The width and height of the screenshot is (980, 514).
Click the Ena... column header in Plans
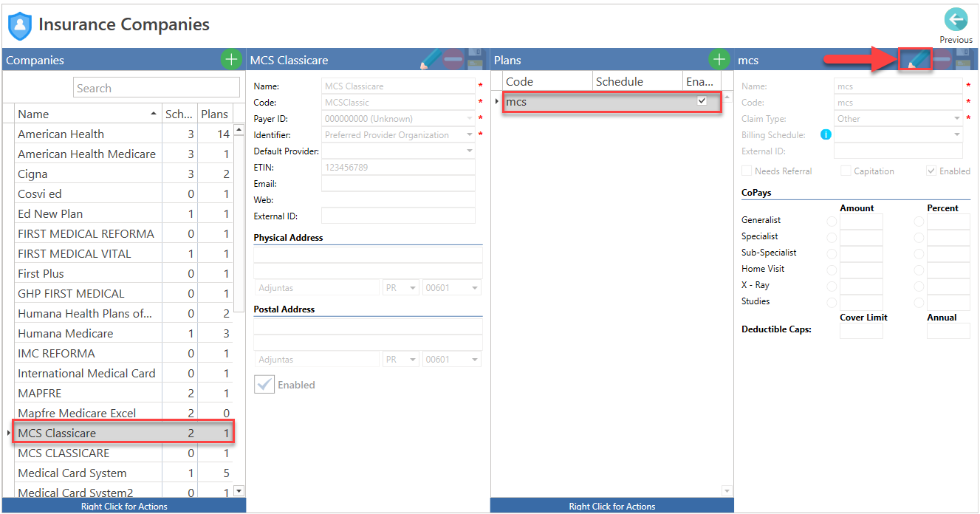[701, 81]
